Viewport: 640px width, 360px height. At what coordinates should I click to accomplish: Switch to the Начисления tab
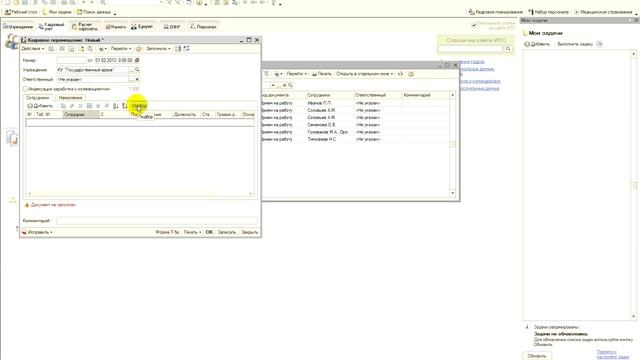click(70, 98)
